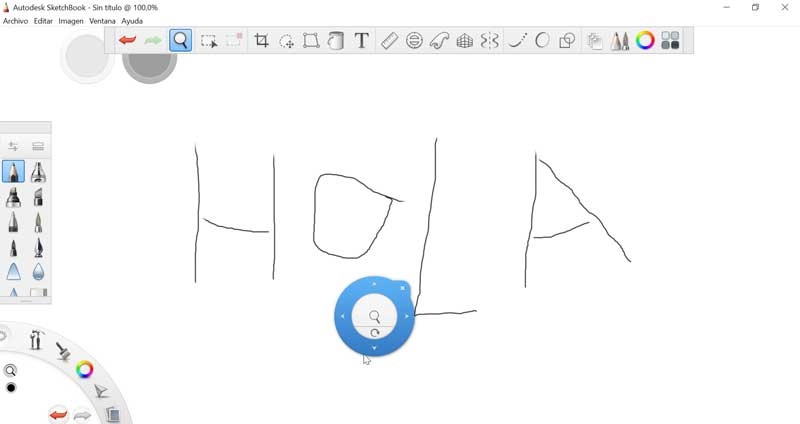This screenshot has width=800, height=424.
Task: Click the puck's left arrow
Action: click(342, 316)
